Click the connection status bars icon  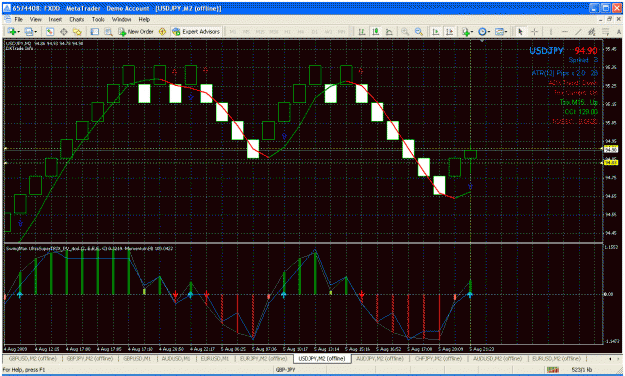click(552, 370)
